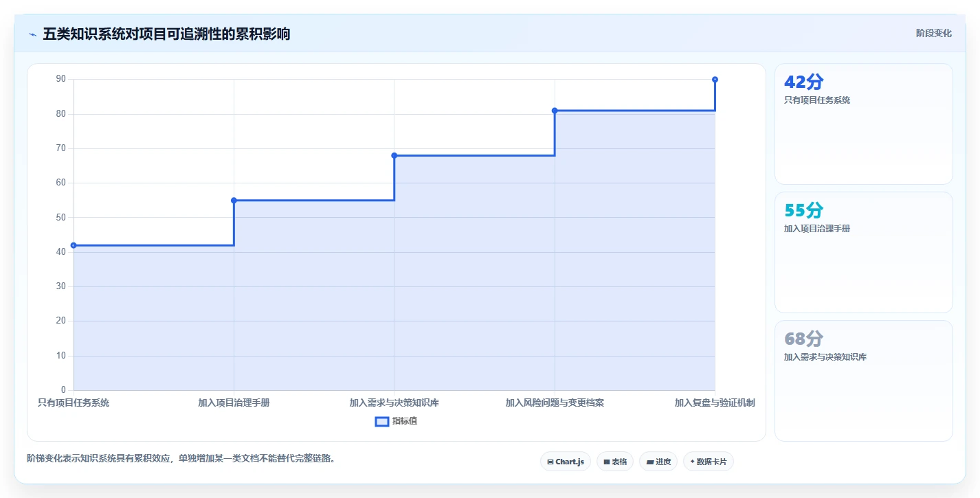
Task: Click the 数据卡片 chip's sparkle icon
Action: coord(692,462)
